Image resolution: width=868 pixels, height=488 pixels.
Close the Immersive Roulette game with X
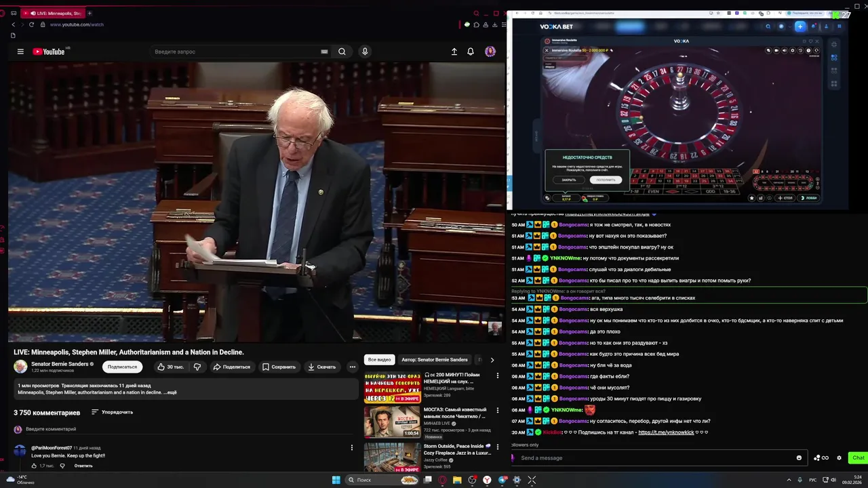click(x=547, y=50)
